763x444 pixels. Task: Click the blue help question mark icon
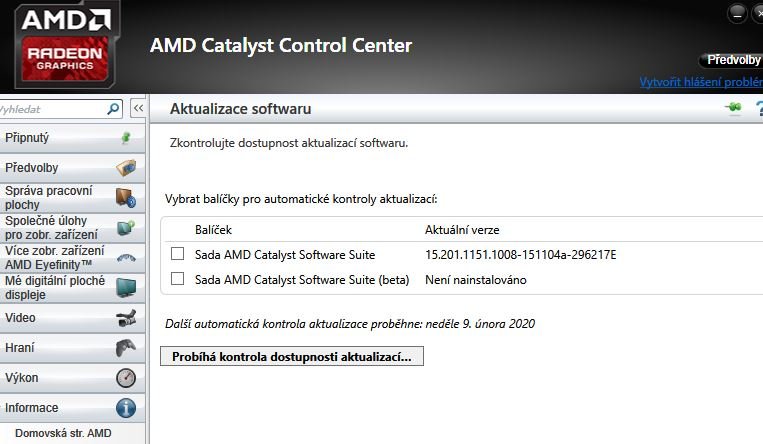759,108
